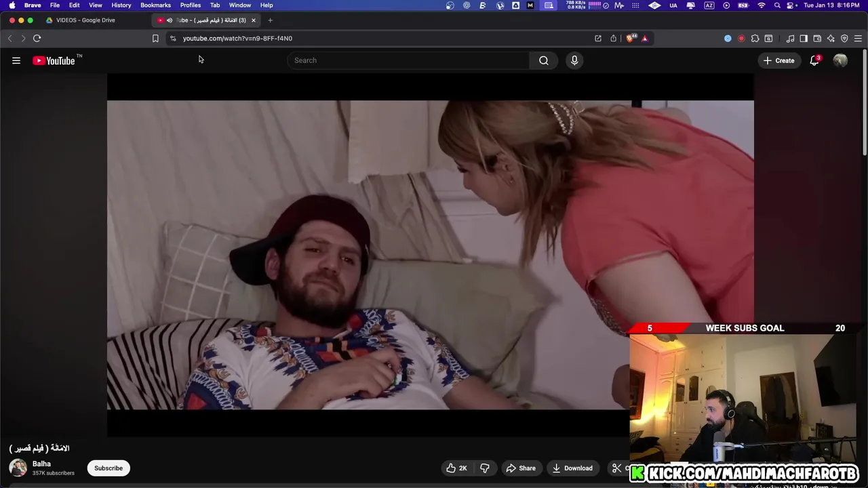868x488 pixels.
Task: Open Brave Wallet icon
Action: point(817,39)
